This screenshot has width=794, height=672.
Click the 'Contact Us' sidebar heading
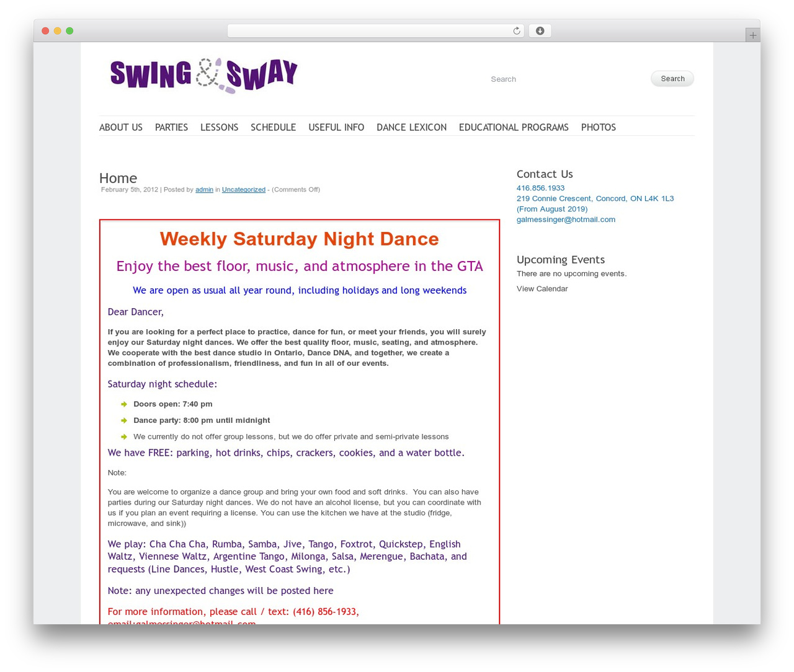(x=545, y=174)
